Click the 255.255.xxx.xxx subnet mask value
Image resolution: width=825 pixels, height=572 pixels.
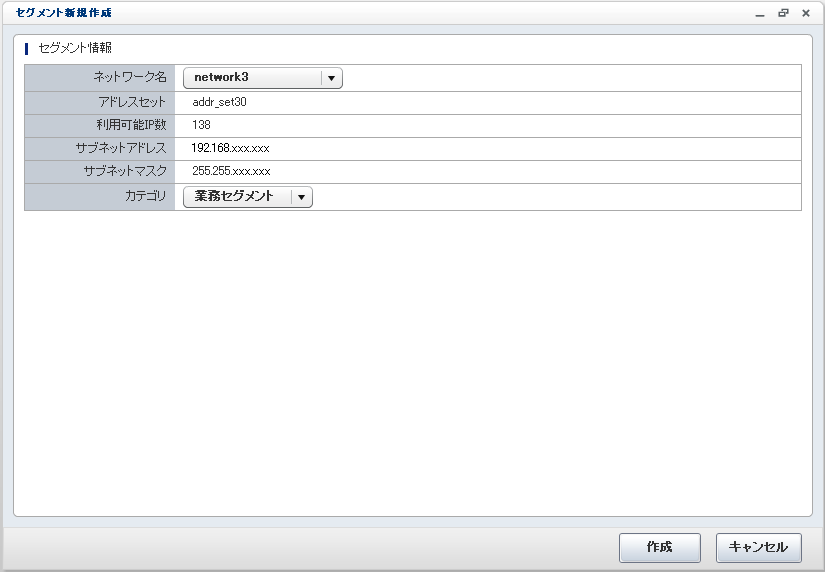pos(232,172)
